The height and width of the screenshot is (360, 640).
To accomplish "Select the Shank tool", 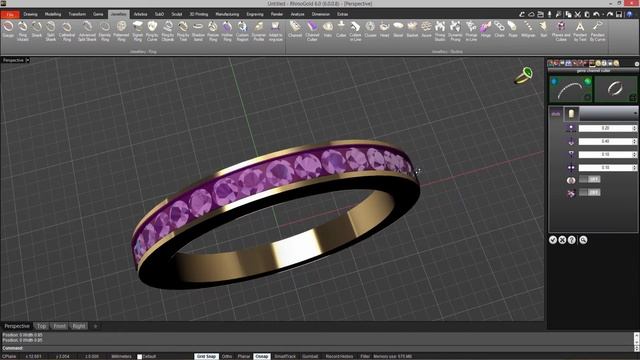I will coord(37,30).
